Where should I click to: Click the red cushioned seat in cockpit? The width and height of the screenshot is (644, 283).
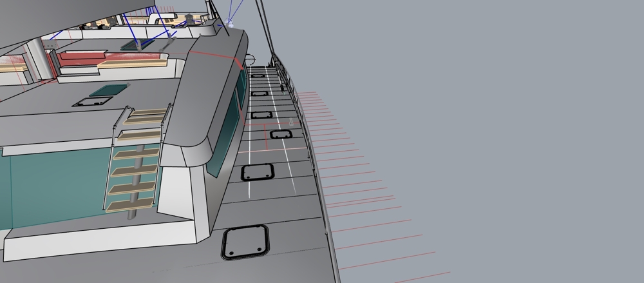(77, 59)
